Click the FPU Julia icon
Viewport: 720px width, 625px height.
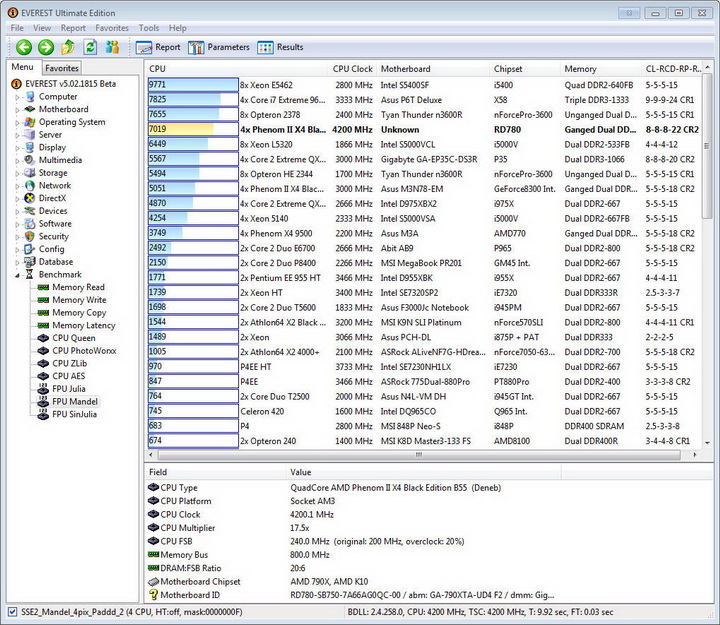[x=43, y=388]
